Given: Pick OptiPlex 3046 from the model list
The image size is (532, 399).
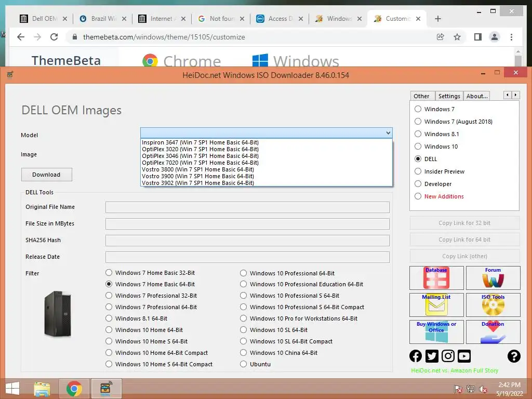Looking at the screenshot, I should (267, 156).
